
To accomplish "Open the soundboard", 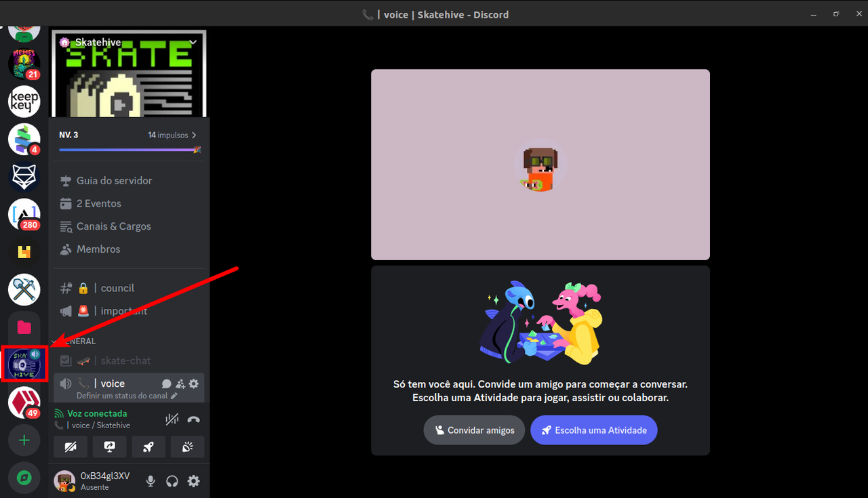I will tap(187, 447).
